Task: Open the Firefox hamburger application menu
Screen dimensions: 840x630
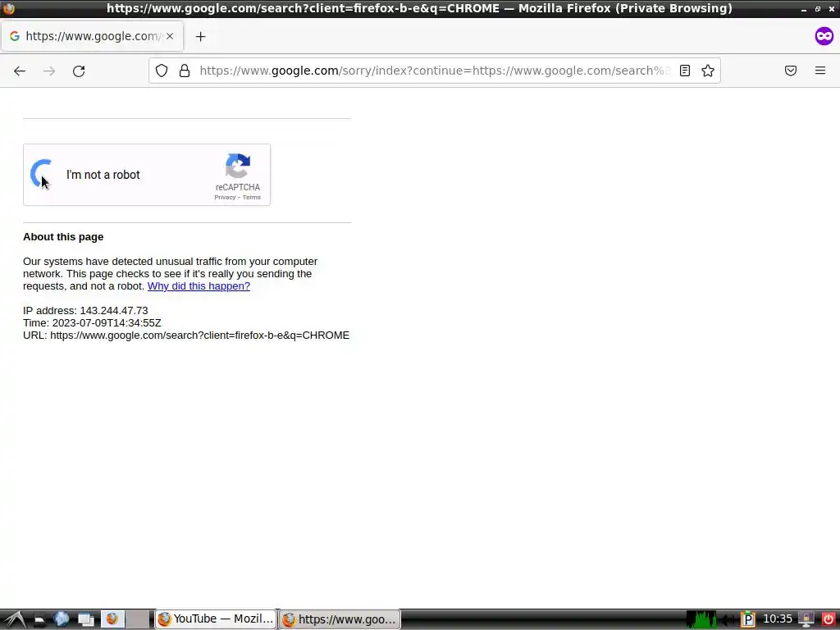Action: [820, 71]
